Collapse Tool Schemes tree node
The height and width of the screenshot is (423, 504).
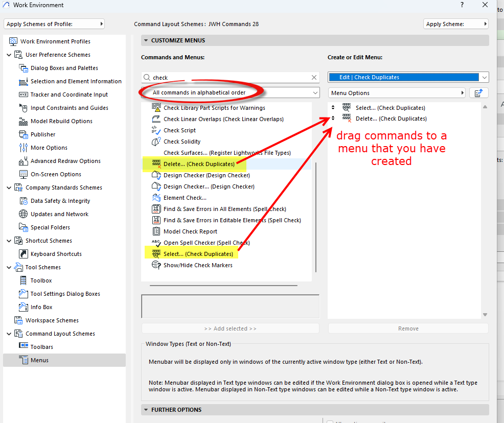coord(9,267)
